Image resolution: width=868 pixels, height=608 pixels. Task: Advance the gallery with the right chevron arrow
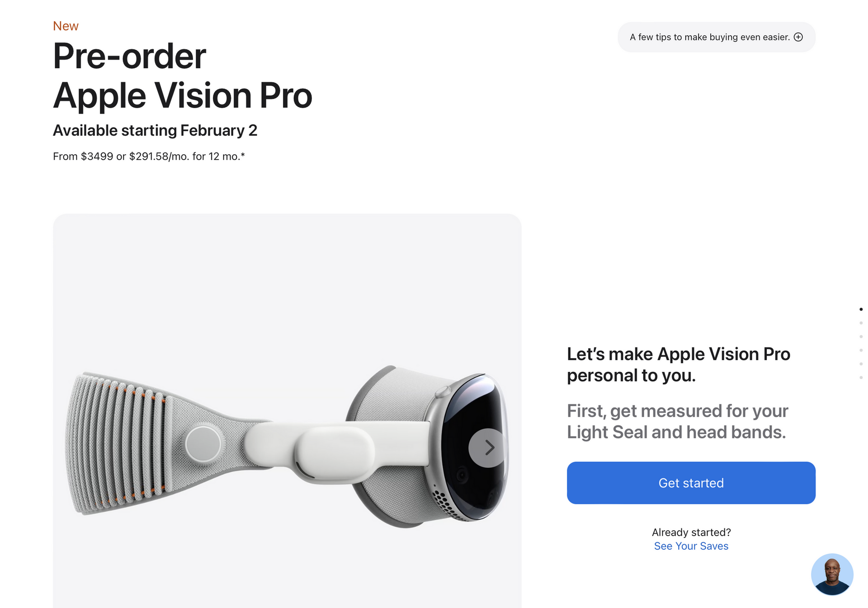click(x=488, y=447)
